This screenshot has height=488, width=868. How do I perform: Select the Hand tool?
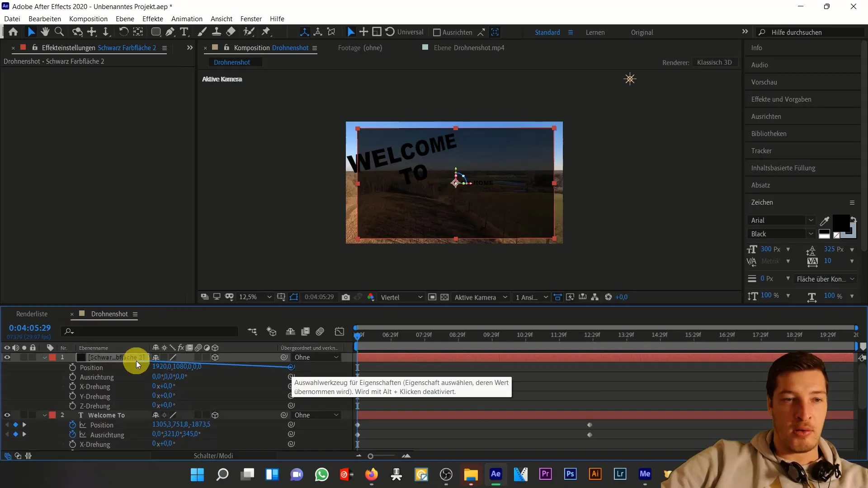click(45, 32)
